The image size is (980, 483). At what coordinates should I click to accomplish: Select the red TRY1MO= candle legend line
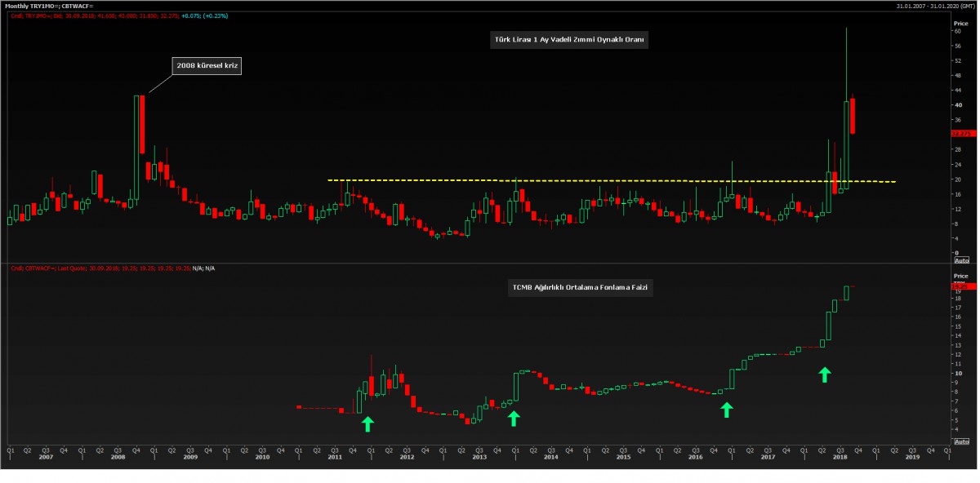pos(98,15)
